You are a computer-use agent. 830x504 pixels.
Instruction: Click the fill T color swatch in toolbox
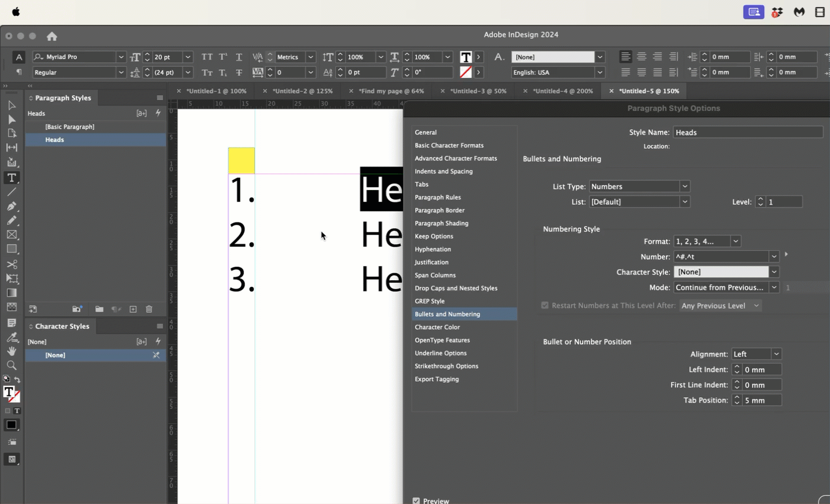pos(9,392)
